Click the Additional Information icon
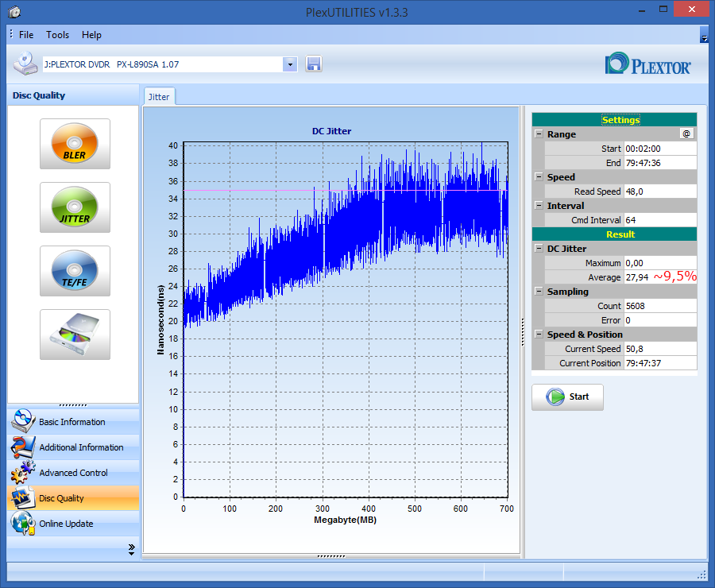715x588 pixels. (23, 447)
